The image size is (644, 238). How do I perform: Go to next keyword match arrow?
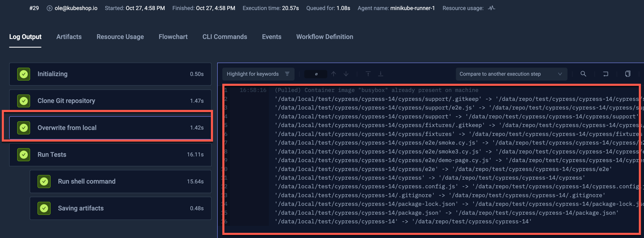pos(346,74)
